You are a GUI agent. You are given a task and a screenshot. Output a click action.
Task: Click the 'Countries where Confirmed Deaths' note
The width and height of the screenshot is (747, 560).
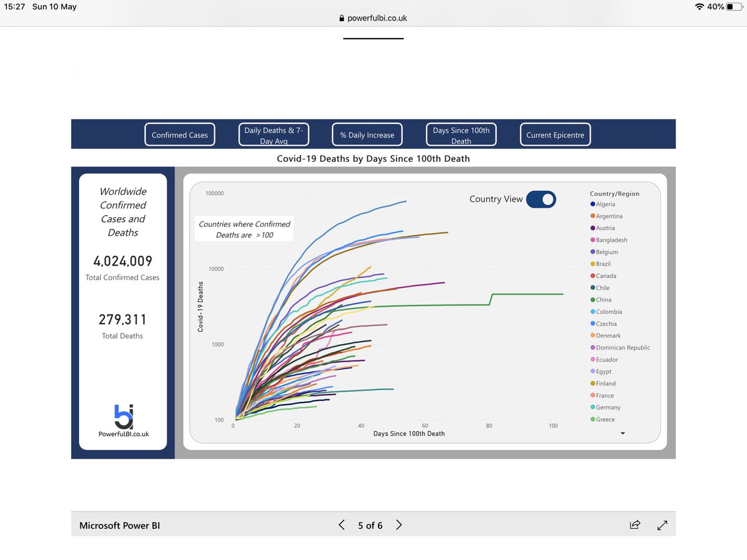tap(245, 229)
